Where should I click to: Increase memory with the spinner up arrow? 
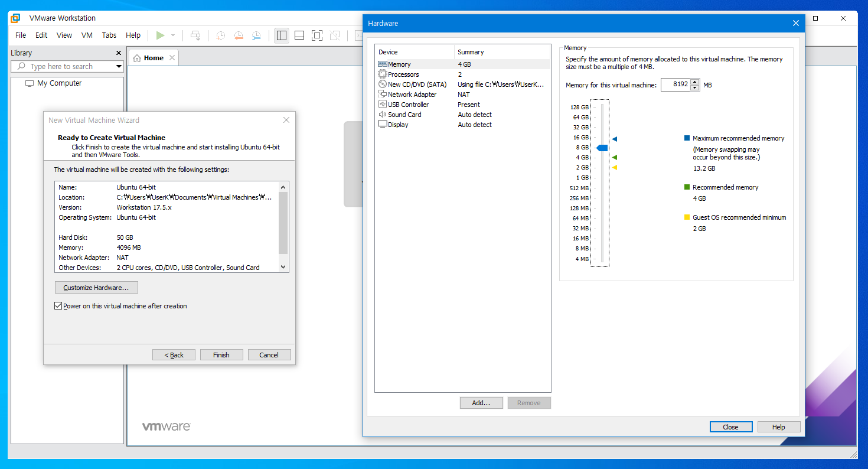coord(695,82)
